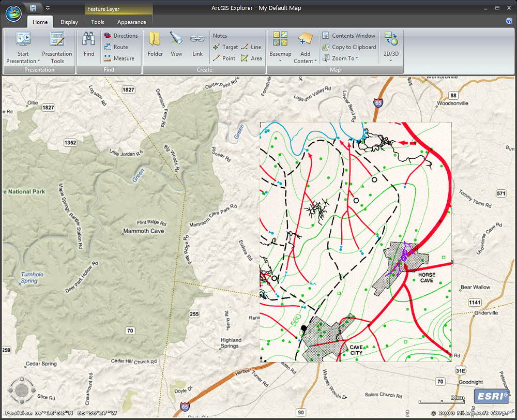The height and width of the screenshot is (420, 517).
Task: Click the Cedar Spring place label
Action: (41, 364)
